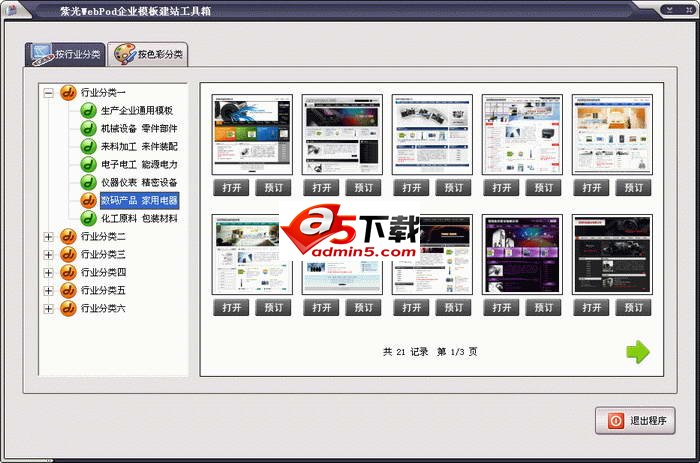Viewport: 700px width, 463px height.
Task: Open the second top-row dark banner thumbnail
Action: (x=342, y=134)
